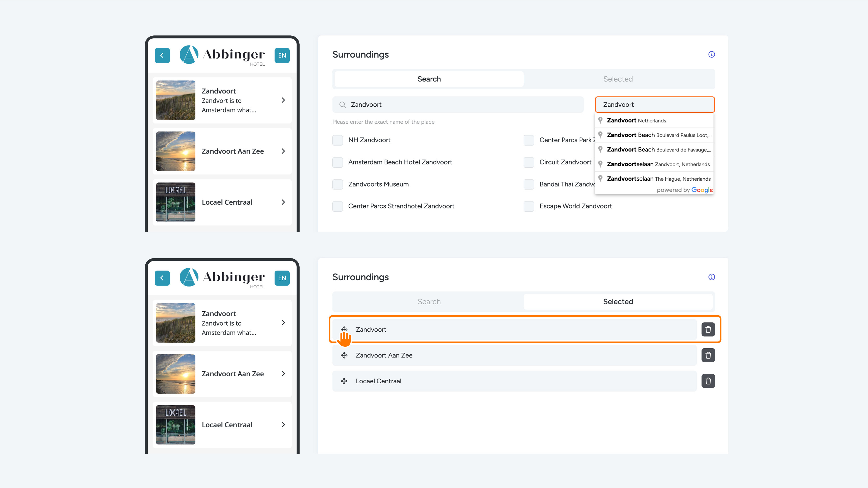Check Bandai Thai Zandvoort checkbox

coord(528,184)
